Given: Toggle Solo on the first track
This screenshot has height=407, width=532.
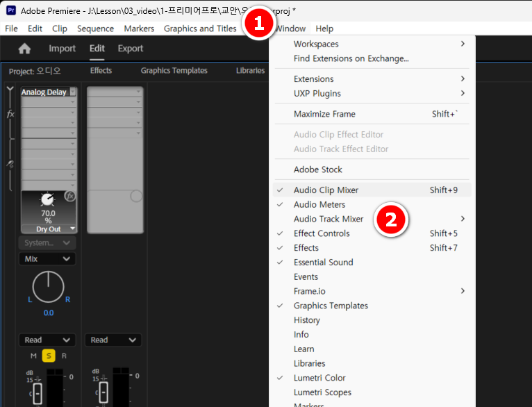Looking at the screenshot, I should pos(49,356).
